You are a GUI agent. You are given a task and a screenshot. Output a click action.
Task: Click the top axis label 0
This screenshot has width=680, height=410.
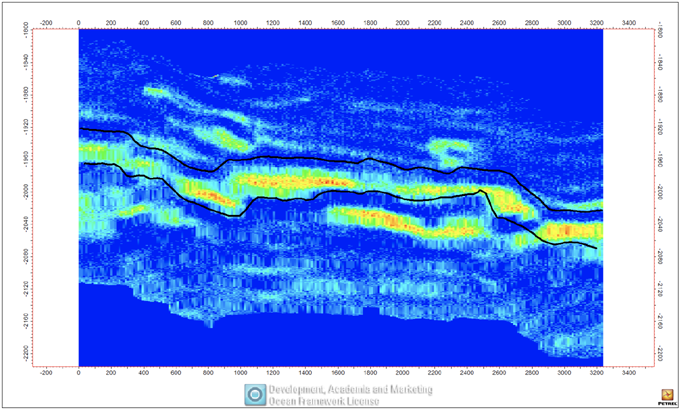78,23
